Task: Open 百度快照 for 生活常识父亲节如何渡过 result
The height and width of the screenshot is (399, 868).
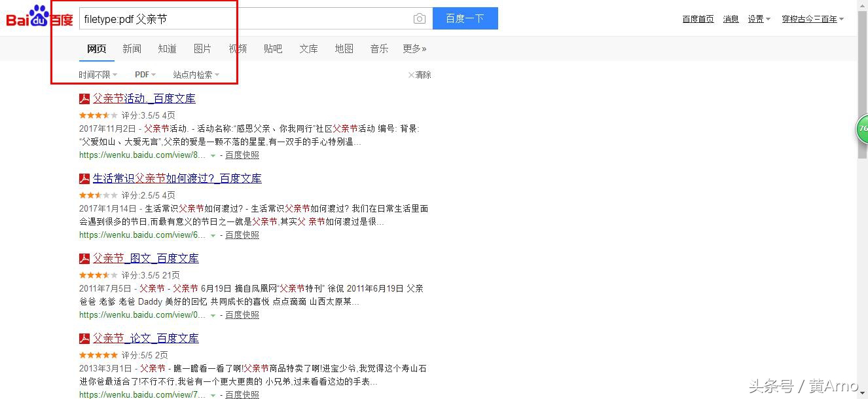Action: (x=242, y=235)
